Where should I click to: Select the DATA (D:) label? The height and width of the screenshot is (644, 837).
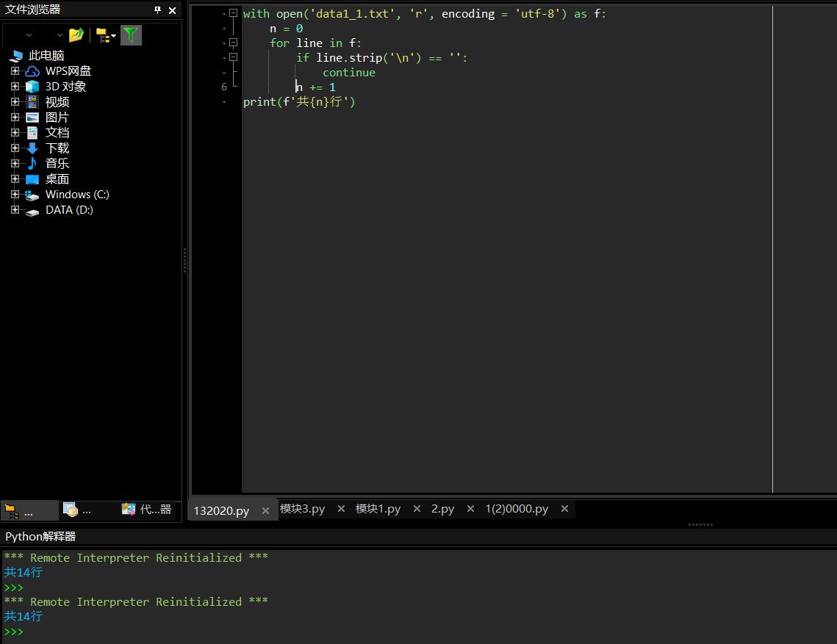click(69, 210)
